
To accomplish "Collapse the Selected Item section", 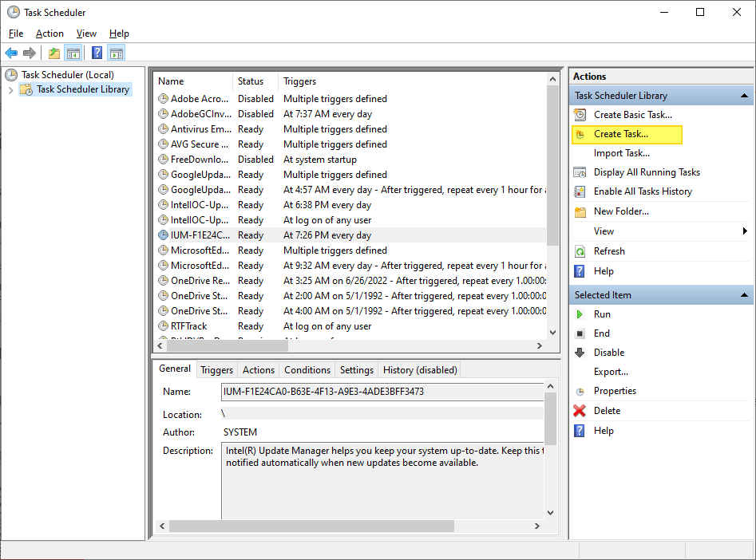I will [745, 294].
